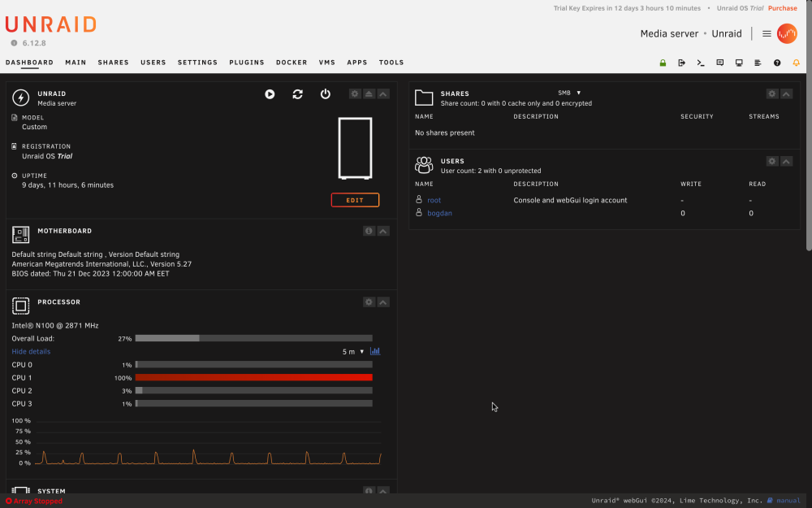This screenshot has width=812, height=508.
Task: Click the CPU 1 100% load bar
Action: pyautogui.click(x=253, y=377)
